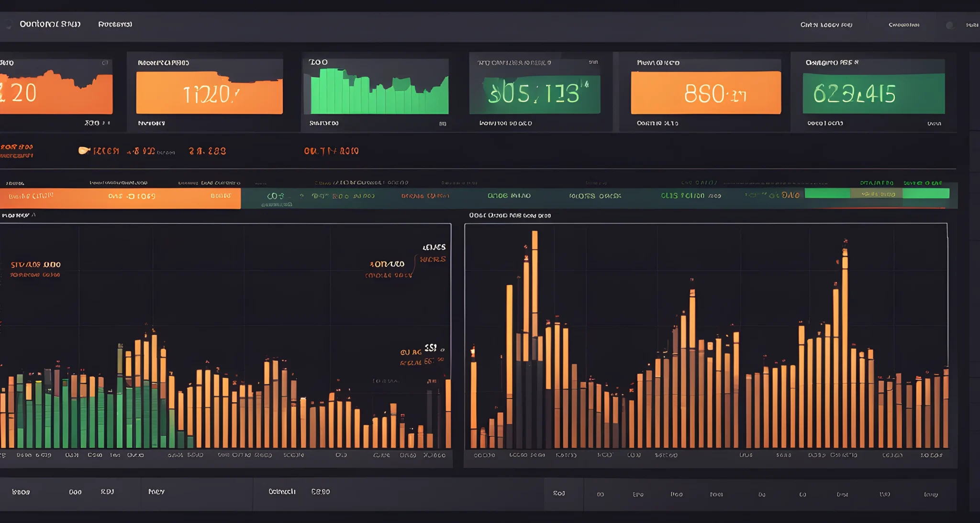Click the bright green progress bar in banner
Screen dimensions: 980x523
click(877, 193)
